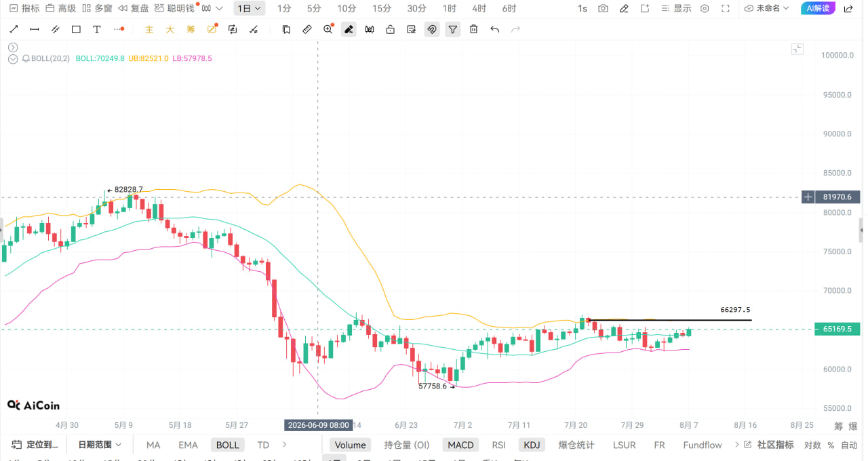
Task: Open chart settings hexagon icon
Action: tap(705, 8)
